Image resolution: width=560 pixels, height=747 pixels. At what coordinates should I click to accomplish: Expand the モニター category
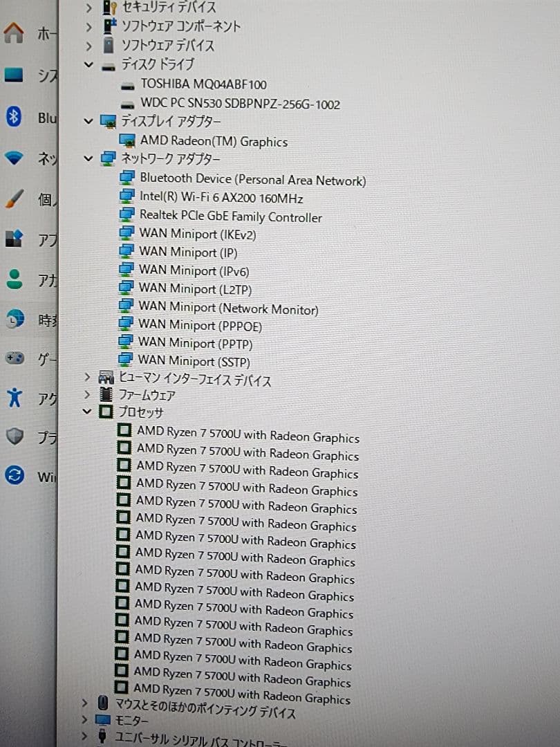pyautogui.click(x=84, y=719)
